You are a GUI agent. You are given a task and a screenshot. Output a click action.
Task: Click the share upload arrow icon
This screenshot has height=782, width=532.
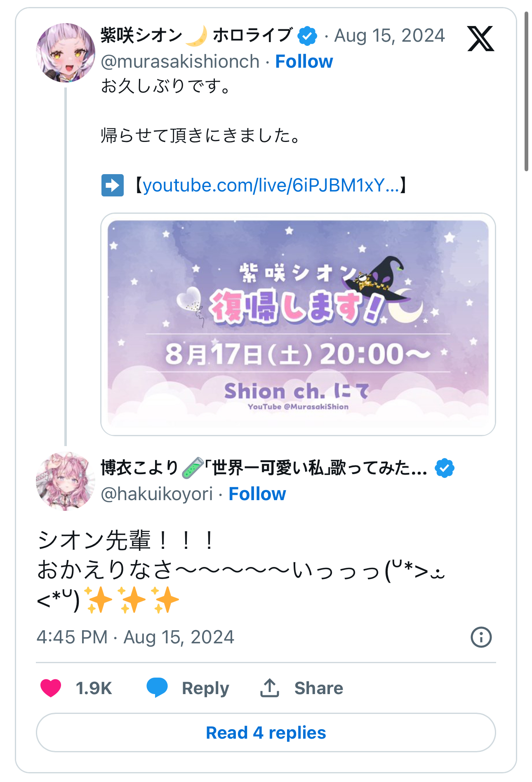click(270, 687)
